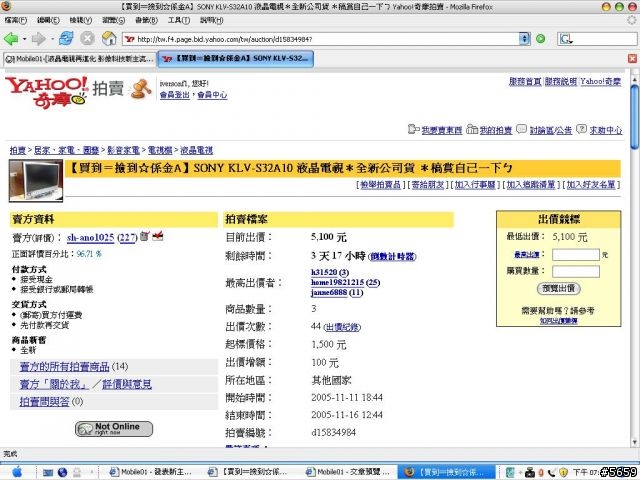The image size is (640, 480).
Task: Open the 拍賣問與答 link
Action: [44, 402]
